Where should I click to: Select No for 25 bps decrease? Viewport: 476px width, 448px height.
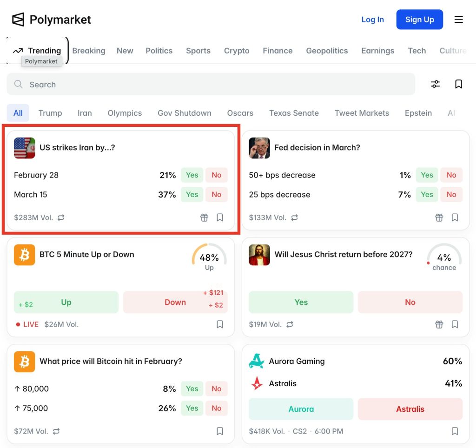(x=451, y=195)
